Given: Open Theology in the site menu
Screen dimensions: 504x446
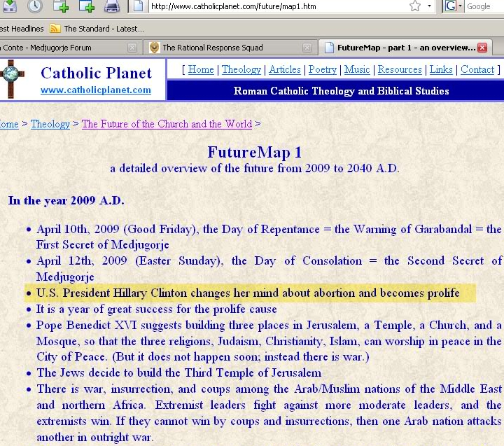Looking at the screenshot, I should 241,69.
